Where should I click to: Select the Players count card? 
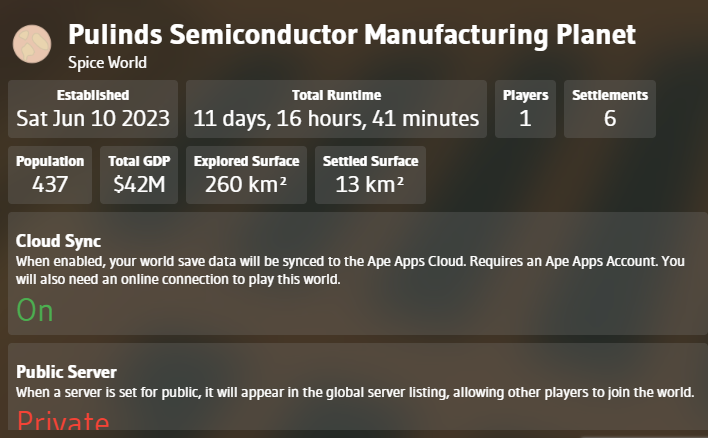[x=525, y=109]
